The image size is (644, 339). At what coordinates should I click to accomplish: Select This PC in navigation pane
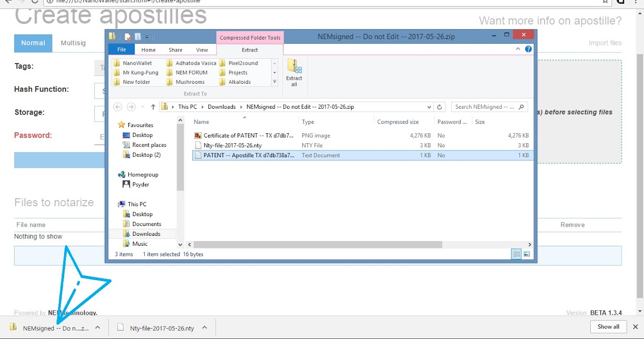point(132,204)
